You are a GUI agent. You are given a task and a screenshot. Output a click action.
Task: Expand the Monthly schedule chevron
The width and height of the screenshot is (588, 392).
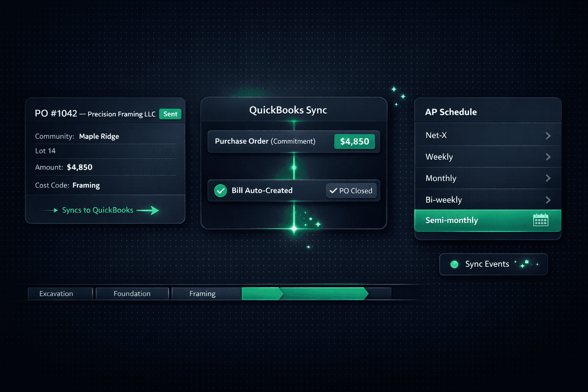548,178
